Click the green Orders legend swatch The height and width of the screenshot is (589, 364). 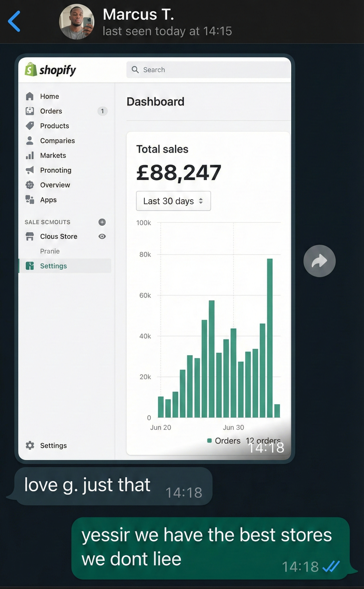209,440
